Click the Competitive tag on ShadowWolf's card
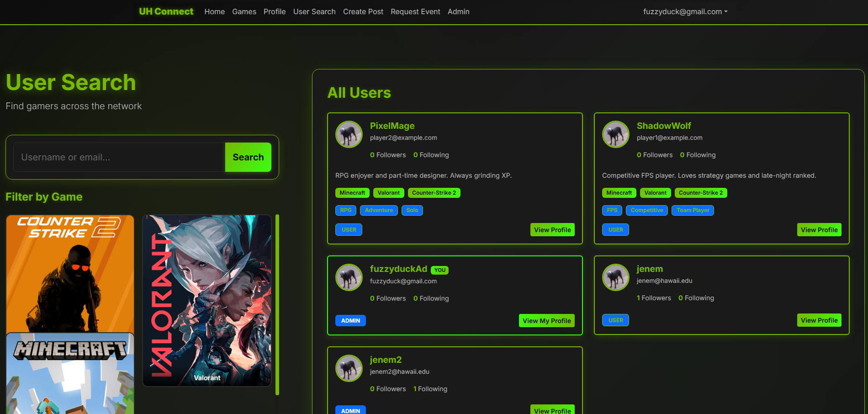The image size is (868, 414). pos(646,210)
